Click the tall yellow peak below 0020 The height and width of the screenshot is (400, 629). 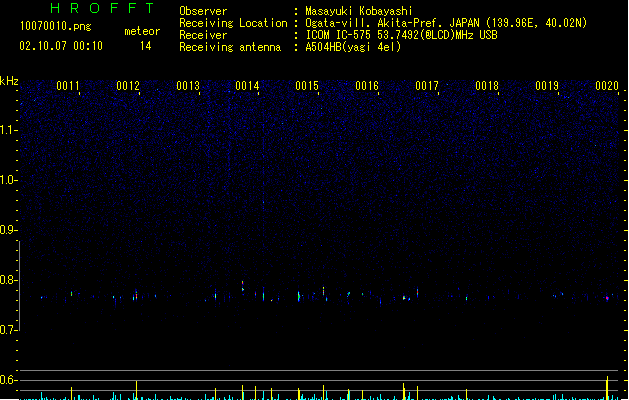pos(607,388)
